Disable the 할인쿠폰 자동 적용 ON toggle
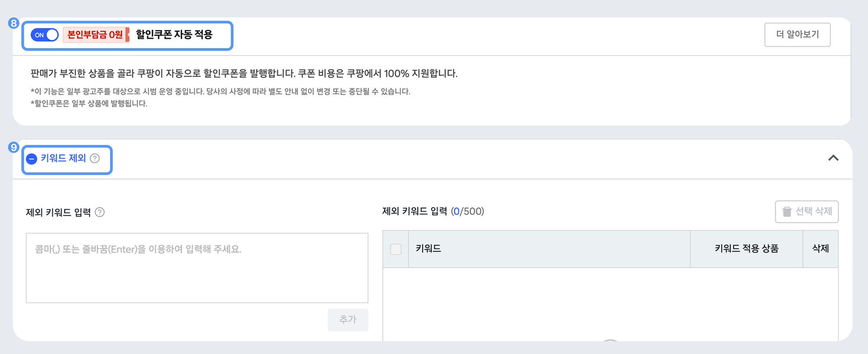Screen dimensions: 868x354 point(44,35)
